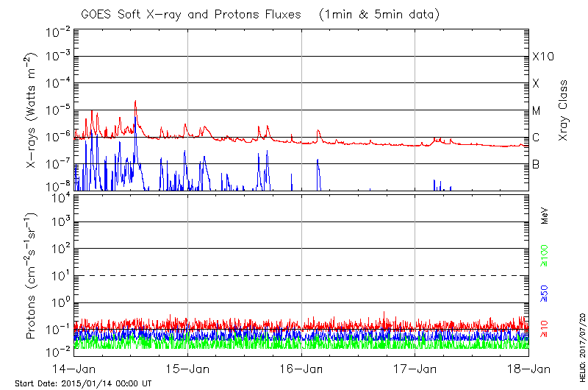Select the green ≥100 MeV legend label
The height and width of the screenshot is (390, 588).
pos(545,254)
